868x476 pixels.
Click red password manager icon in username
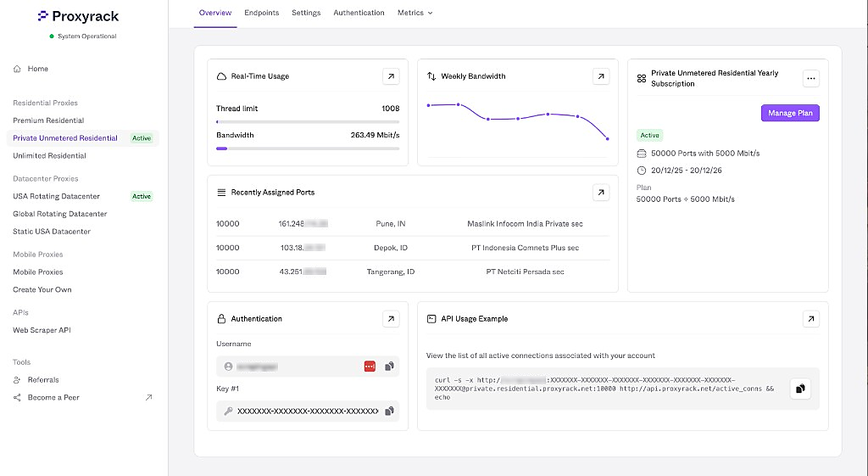[370, 367]
